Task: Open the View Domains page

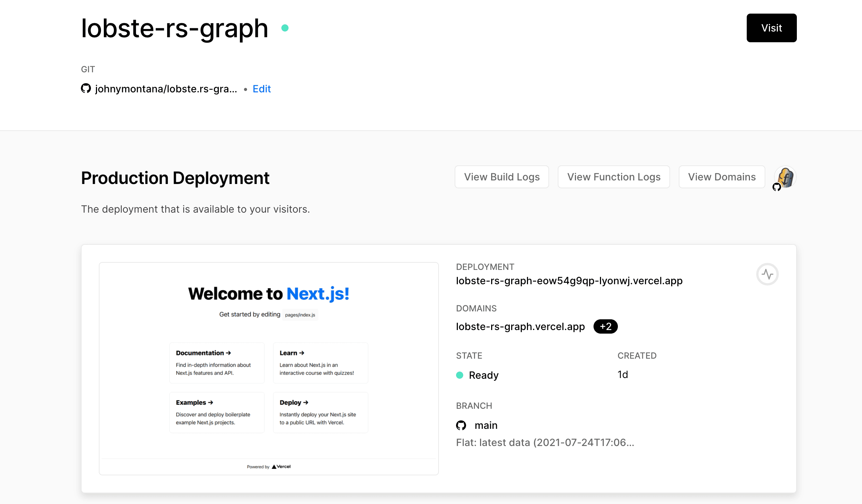Action: click(x=722, y=177)
